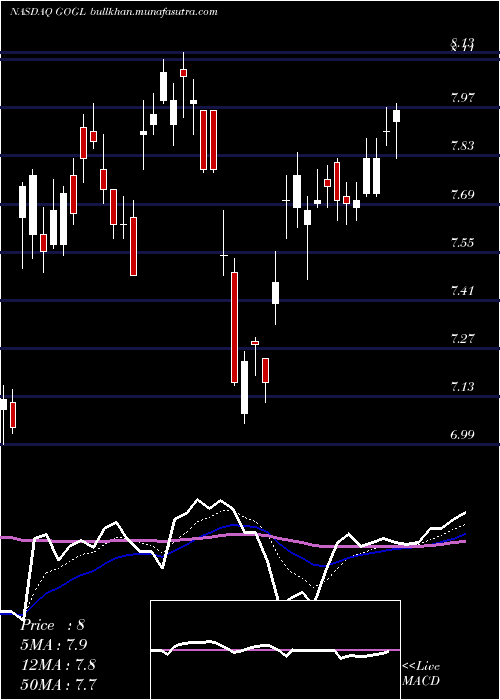Click the 7.13 price axis label

pos(462,386)
